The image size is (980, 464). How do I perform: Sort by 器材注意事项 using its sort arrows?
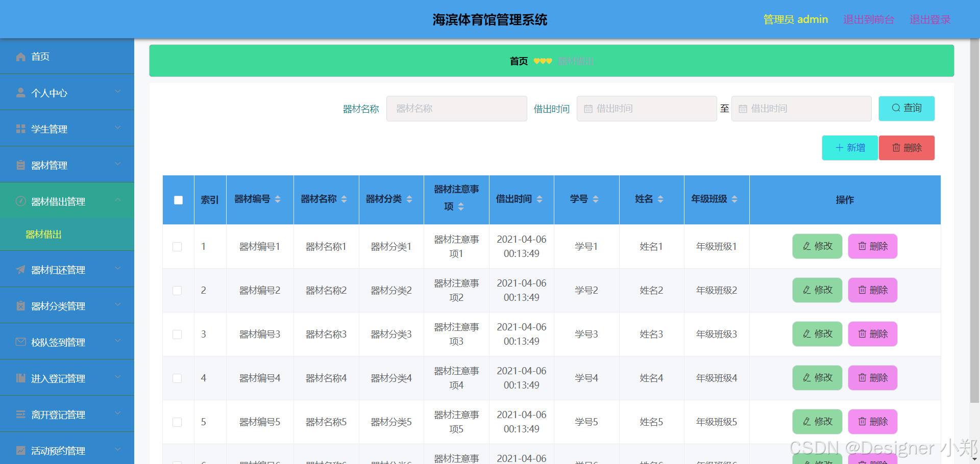tap(461, 207)
